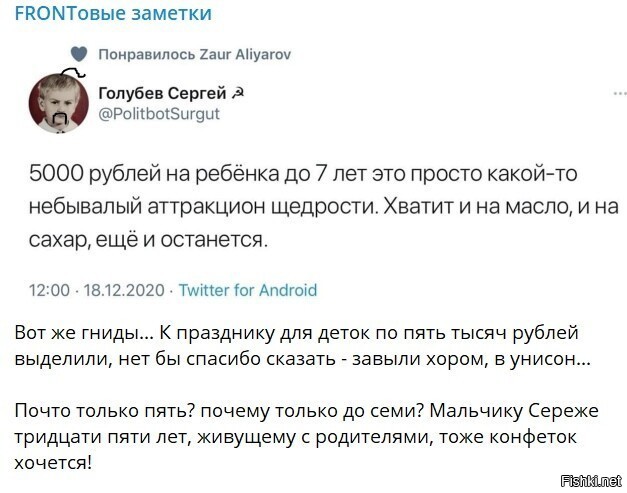
Task: Click the 18.12.2020 tweet date
Action: (x=124, y=290)
